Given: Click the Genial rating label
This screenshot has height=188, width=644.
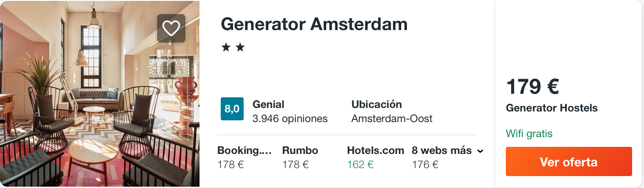Looking at the screenshot, I should [268, 104].
